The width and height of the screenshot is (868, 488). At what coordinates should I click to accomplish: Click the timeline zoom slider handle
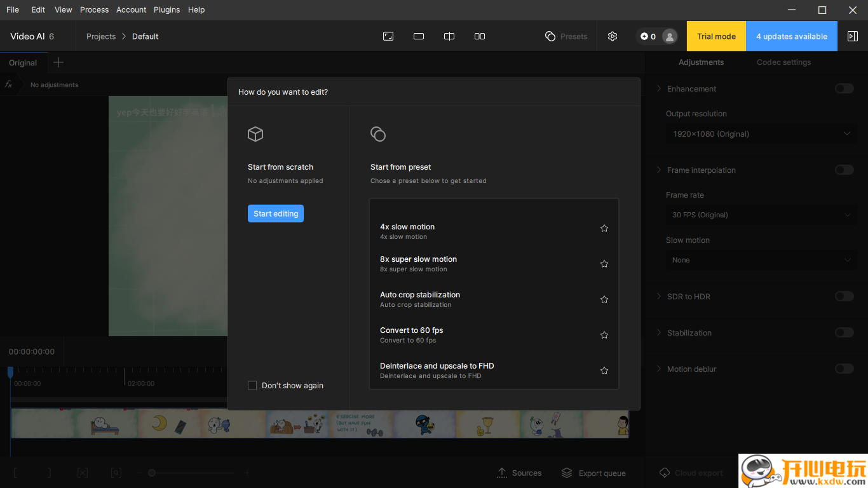point(152,473)
